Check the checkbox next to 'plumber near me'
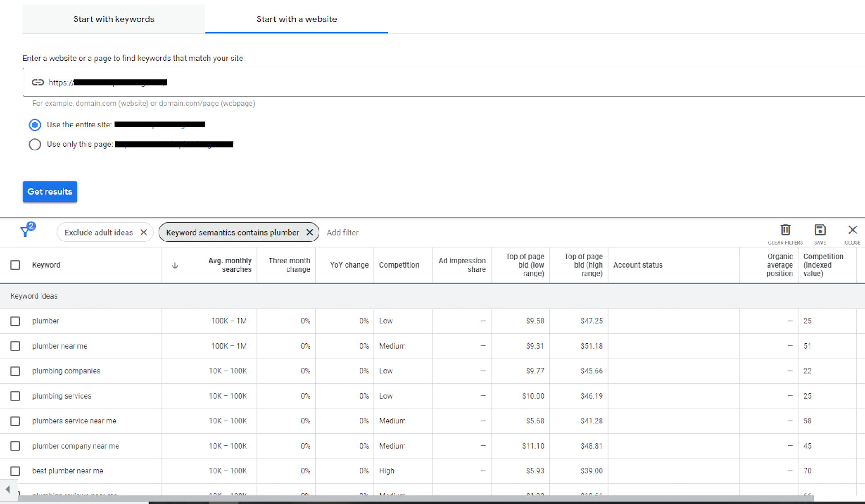Image resolution: width=865 pixels, height=504 pixels. (x=15, y=345)
